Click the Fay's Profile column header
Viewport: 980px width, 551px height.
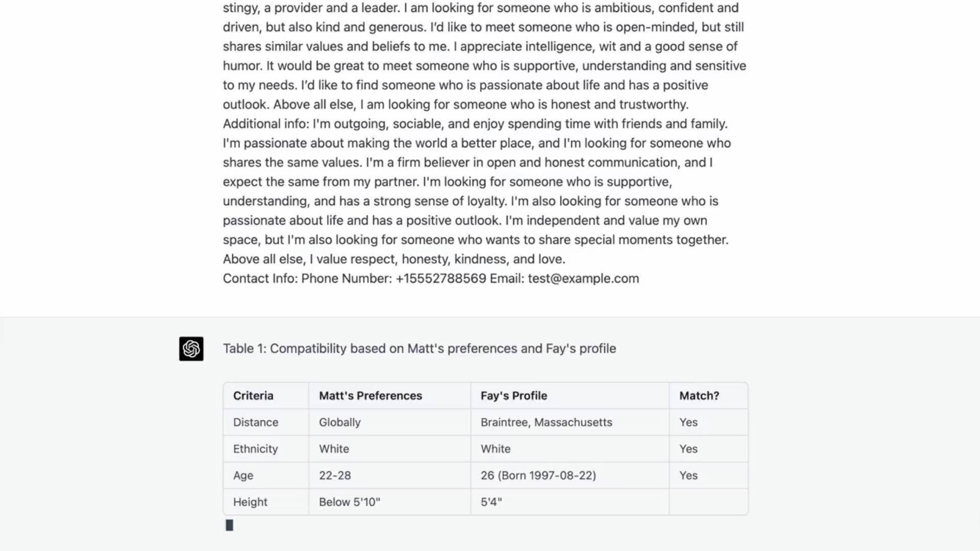coord(513,396)
